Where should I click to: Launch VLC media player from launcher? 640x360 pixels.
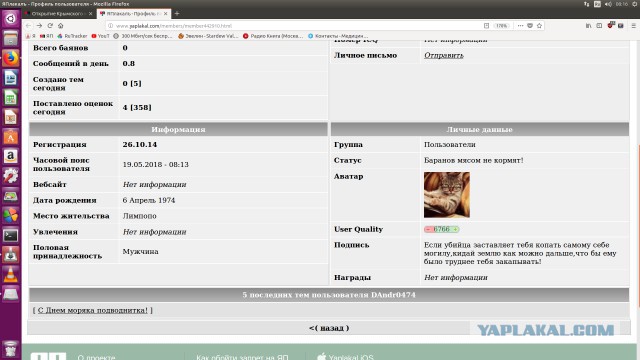pyautogui.click(x=11, y=275)
